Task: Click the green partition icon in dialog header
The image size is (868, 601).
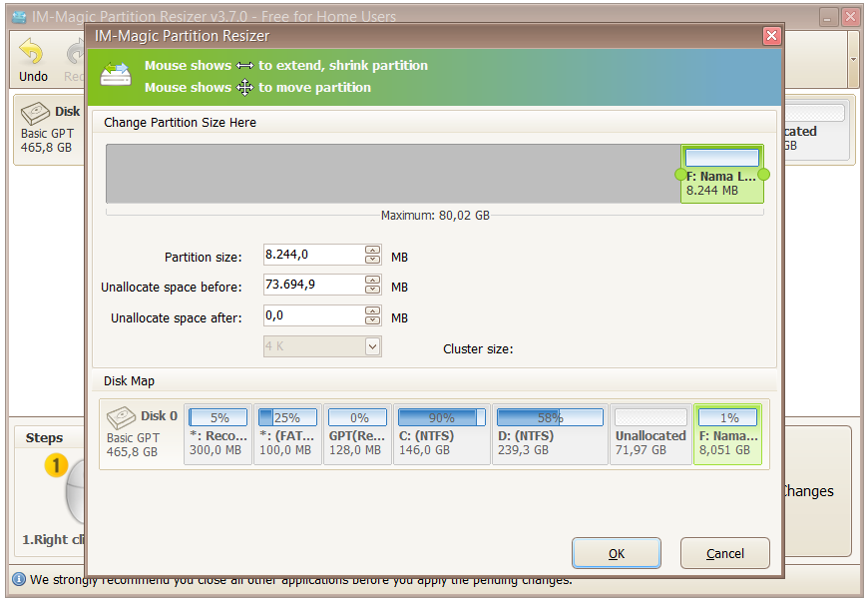Action: coord(116,77)
